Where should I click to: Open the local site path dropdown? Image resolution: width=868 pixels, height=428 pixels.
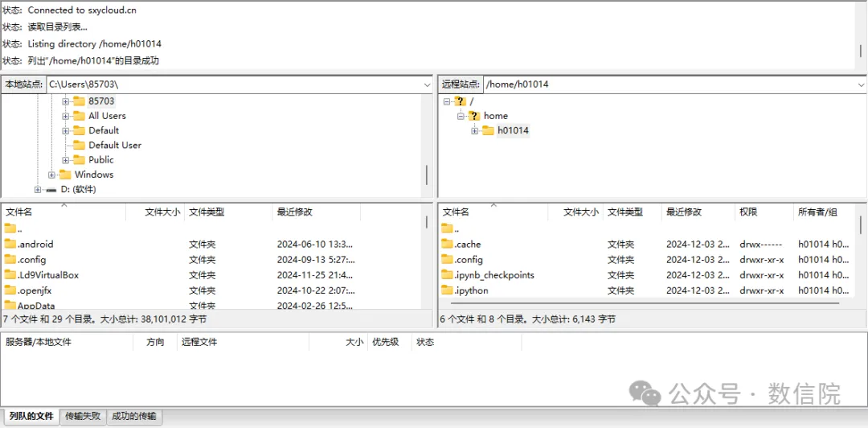pos(427,84)
